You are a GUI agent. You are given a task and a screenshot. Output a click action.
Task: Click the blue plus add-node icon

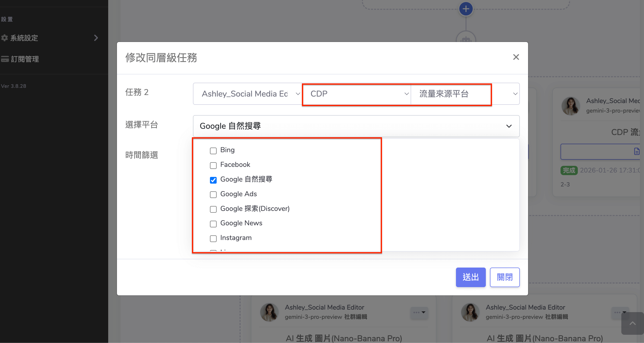(466, 9)
